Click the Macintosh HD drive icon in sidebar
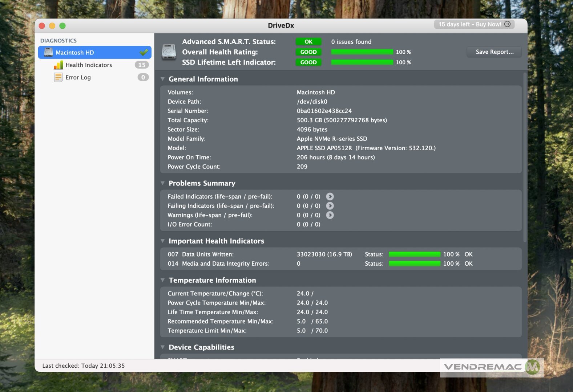573x392 pixels. (x=48, y=52)
